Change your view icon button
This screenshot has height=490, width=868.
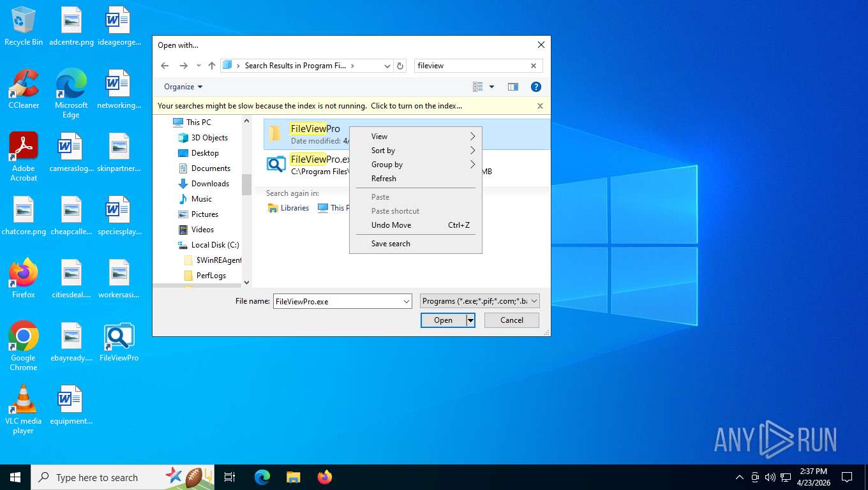[477, 87]
